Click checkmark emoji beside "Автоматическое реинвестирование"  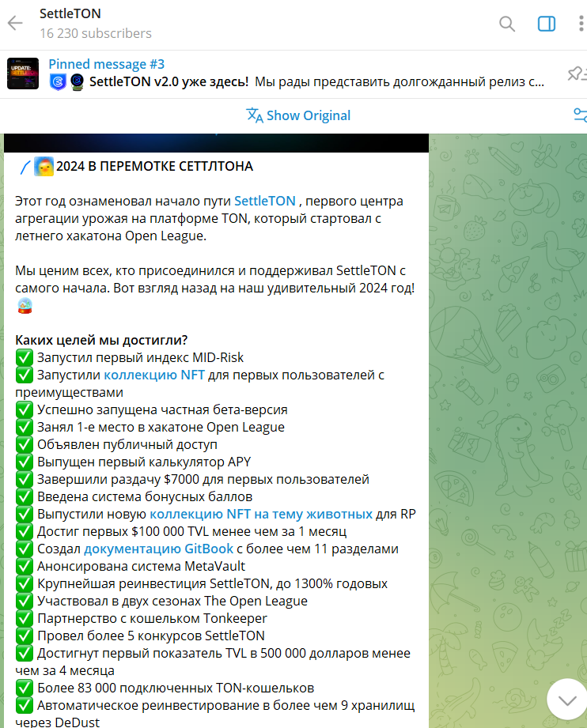(x=25, y=706)
